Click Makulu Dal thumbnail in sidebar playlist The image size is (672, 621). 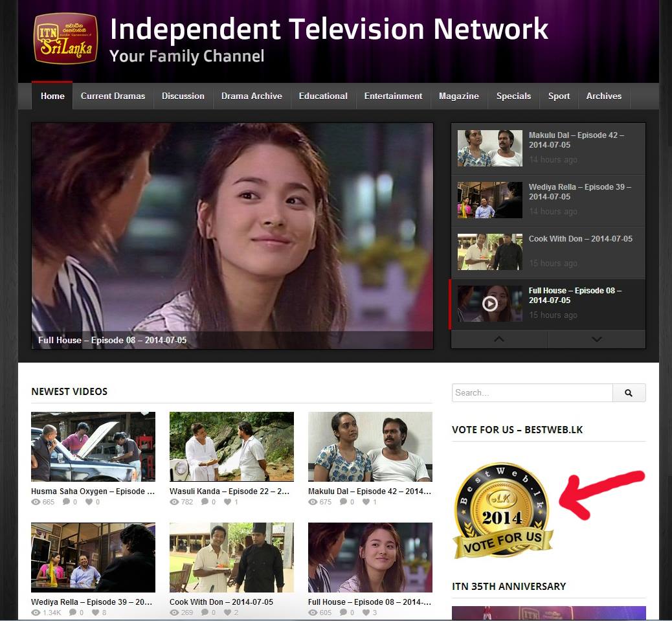490,148
